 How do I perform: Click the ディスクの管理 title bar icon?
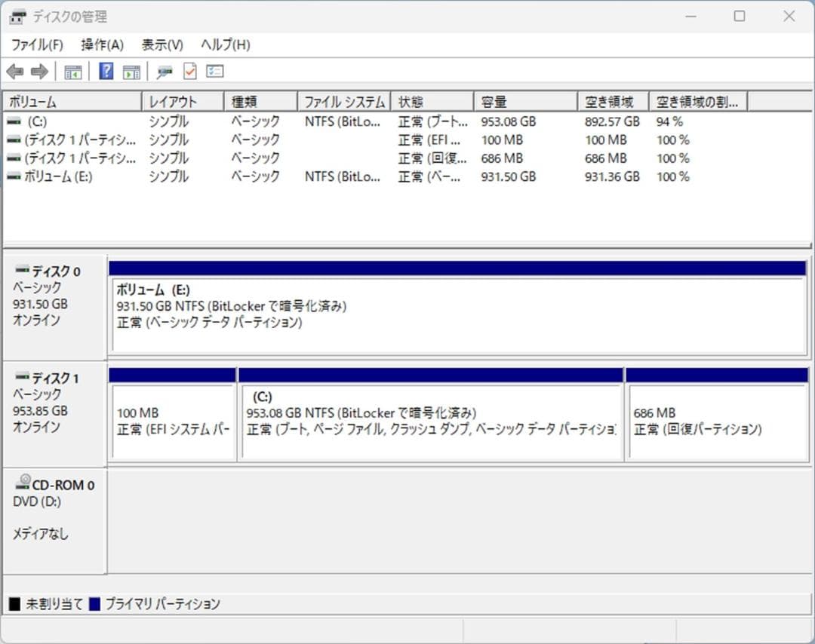(x=17, y=16)
